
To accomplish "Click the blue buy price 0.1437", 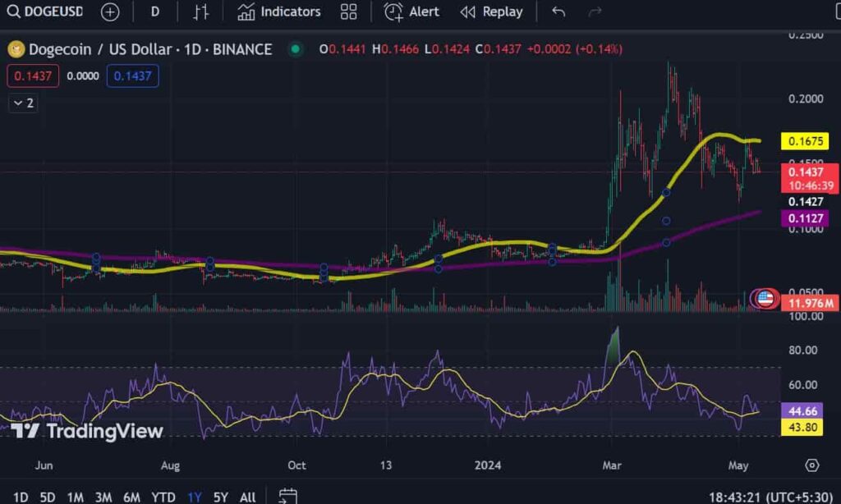I will tap(132, 76).
